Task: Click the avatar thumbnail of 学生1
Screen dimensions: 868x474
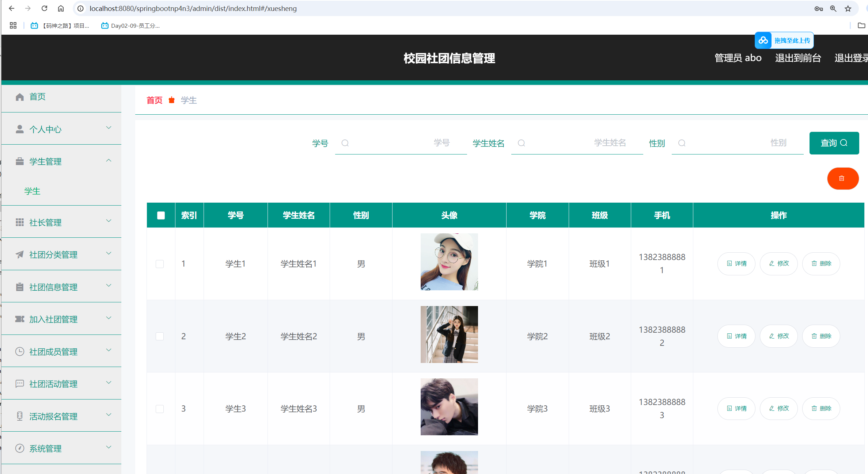Action: coord(449,262)
